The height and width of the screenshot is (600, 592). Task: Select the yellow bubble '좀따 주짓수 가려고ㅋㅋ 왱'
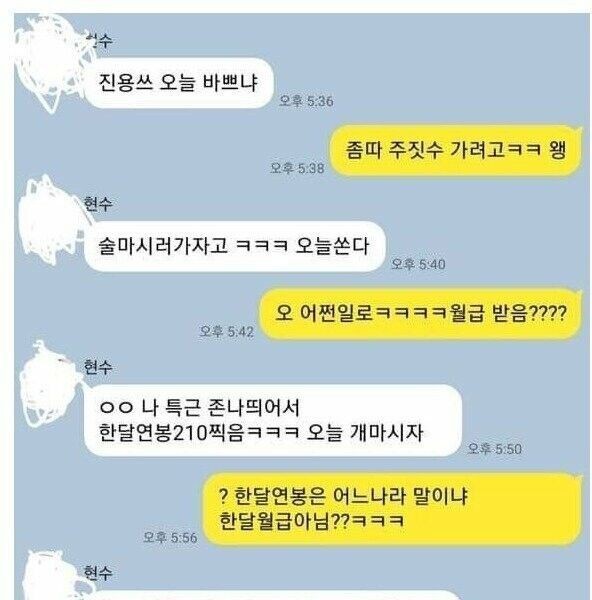point(455,150)
